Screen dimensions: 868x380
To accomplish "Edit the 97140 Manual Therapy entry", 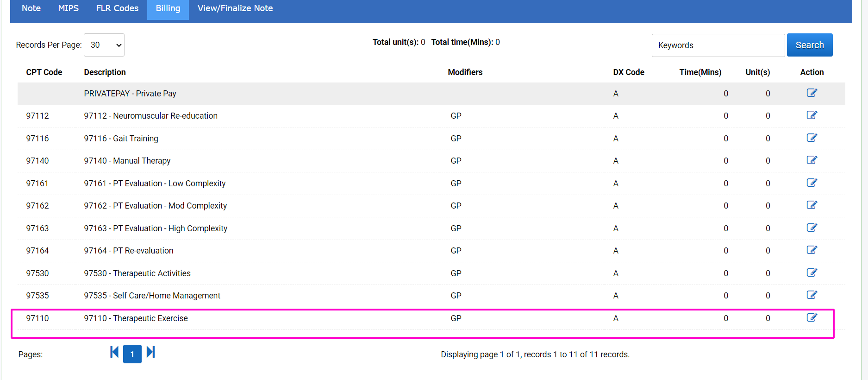I will pyautogui.click(x=812, y=160).
